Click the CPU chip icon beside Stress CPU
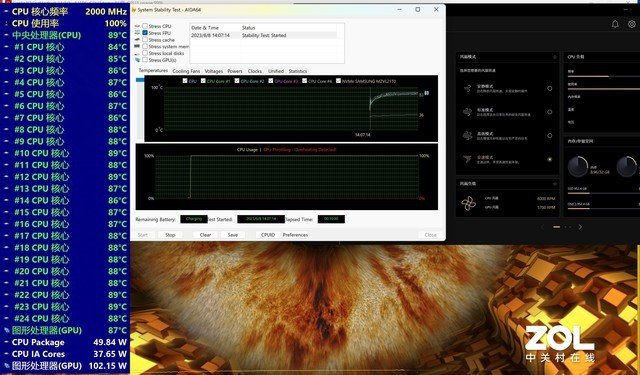The image size is (640, 375). tap(138, 26)
